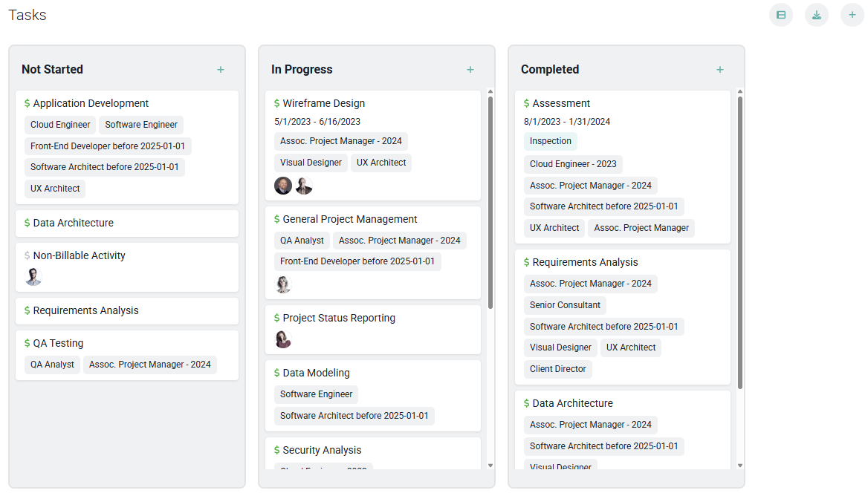Viewport: 868px width, 496px height.
Task: Open the QA Testing task card
Action: [58, 343]
